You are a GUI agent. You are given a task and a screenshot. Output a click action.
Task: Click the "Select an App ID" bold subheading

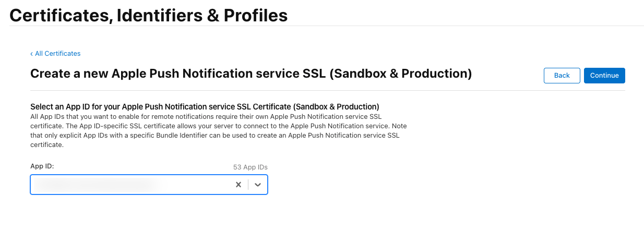[205, 107]
